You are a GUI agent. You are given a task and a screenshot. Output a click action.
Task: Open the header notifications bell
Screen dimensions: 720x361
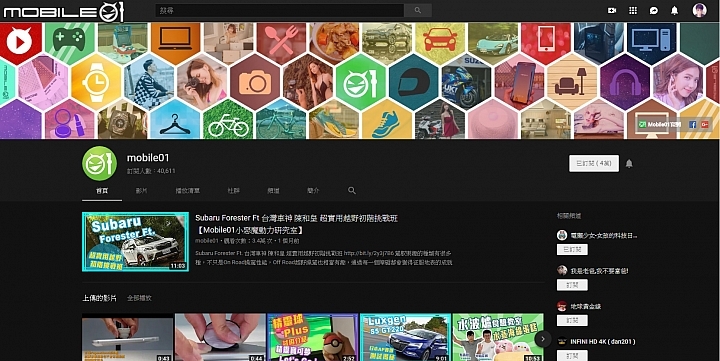[674, 11]
